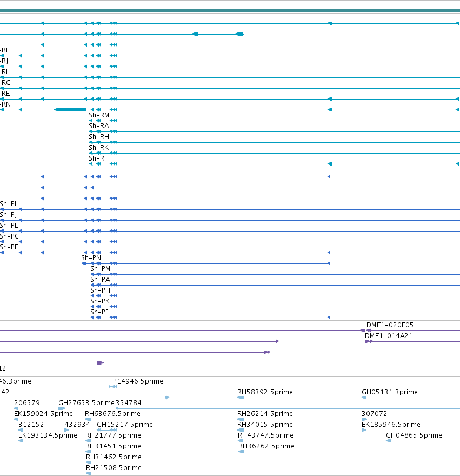The height and width of the screenshot is (476, 460).
Task: Select the RH21777.5prime EST label
Action: [113, 435]
